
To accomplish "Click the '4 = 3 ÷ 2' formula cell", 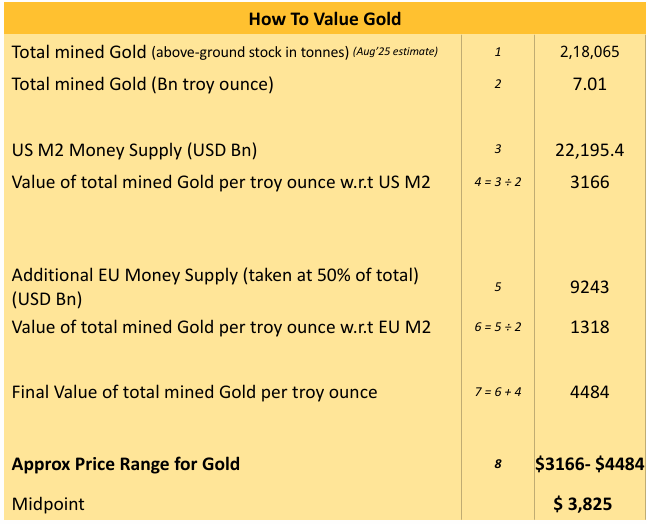I will [497, 183].
